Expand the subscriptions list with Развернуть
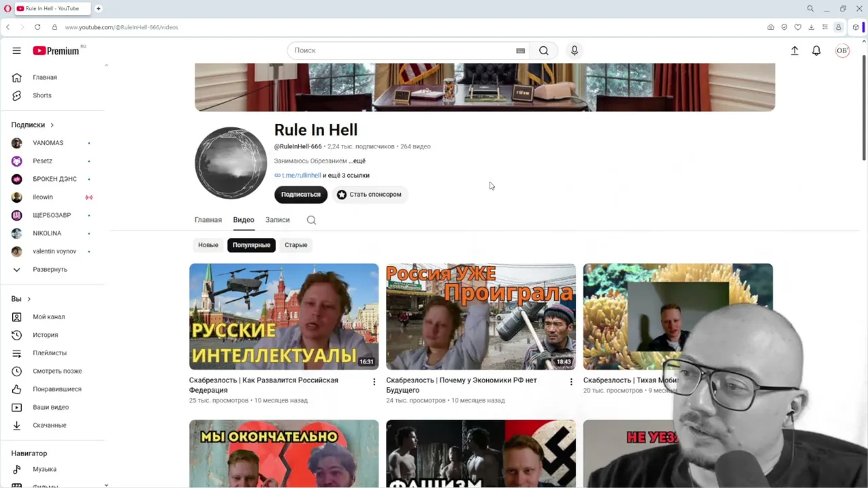 click(50, 270)
